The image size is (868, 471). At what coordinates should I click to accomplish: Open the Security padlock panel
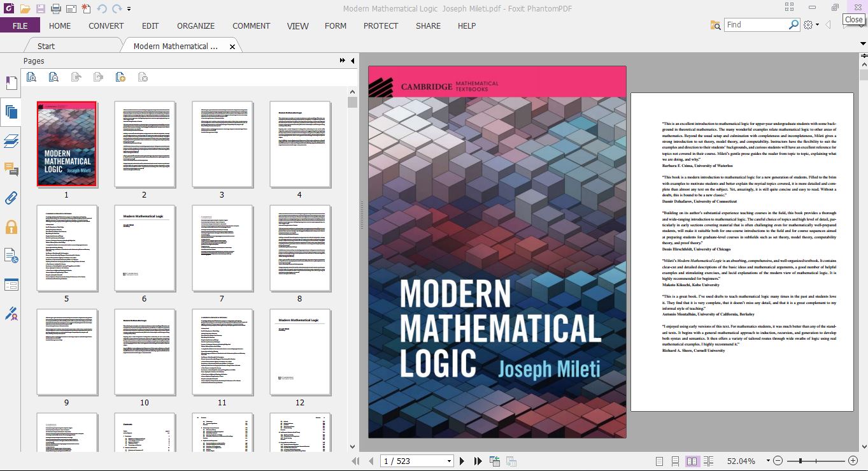coord(11,227)
